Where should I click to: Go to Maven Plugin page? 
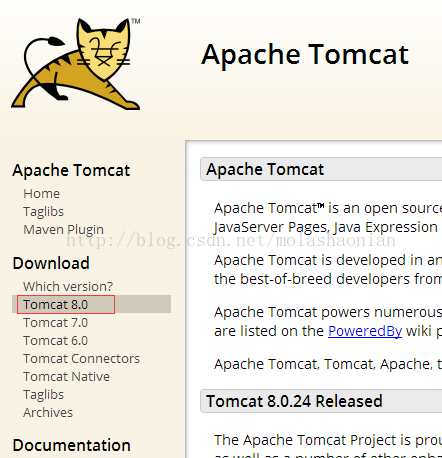[63, 230]
